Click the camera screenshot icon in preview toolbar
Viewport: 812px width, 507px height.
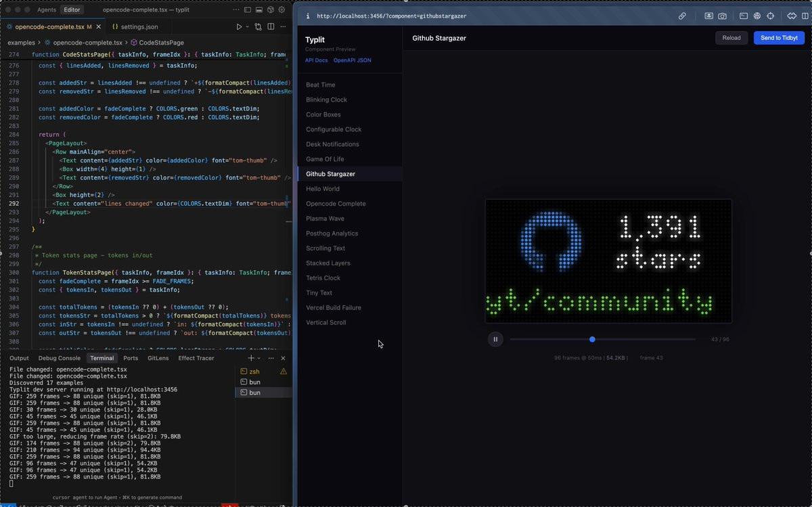pyautogui.click(x=723, y=16)
